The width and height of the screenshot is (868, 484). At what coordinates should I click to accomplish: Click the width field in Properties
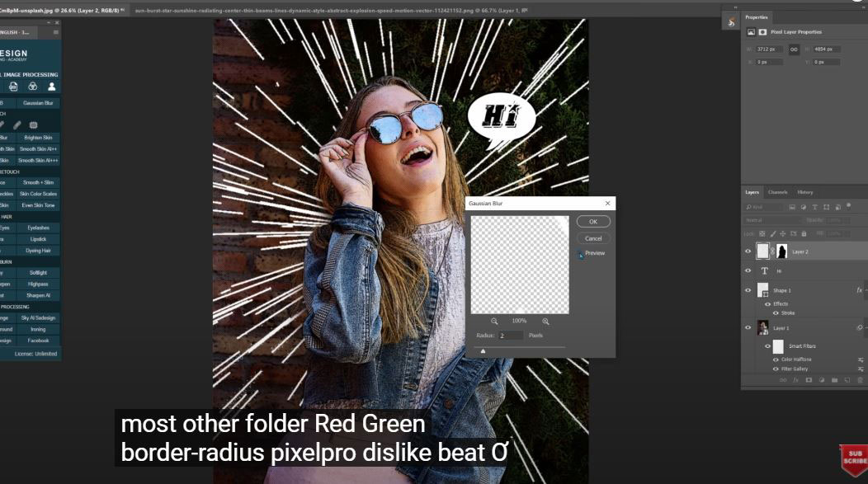pos(769,49)
